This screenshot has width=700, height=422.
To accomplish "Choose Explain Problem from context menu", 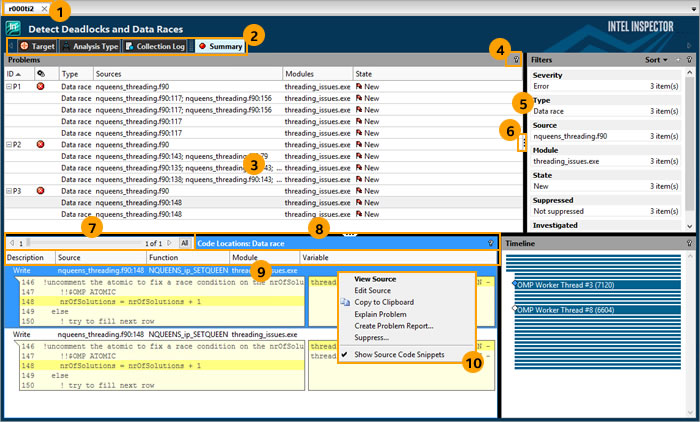I will (x=379, y=313).
